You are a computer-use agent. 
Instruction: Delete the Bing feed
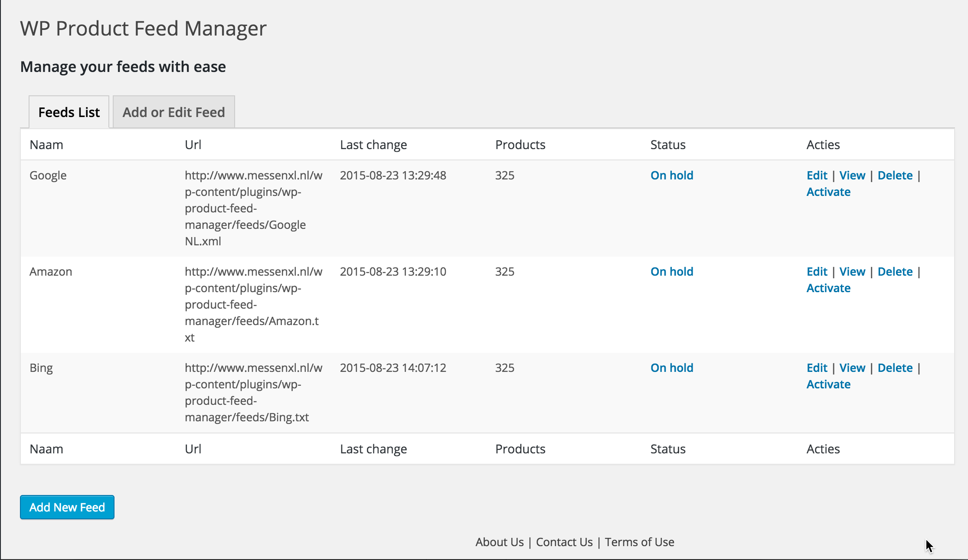pyautogui.click(x=895, y=368)
